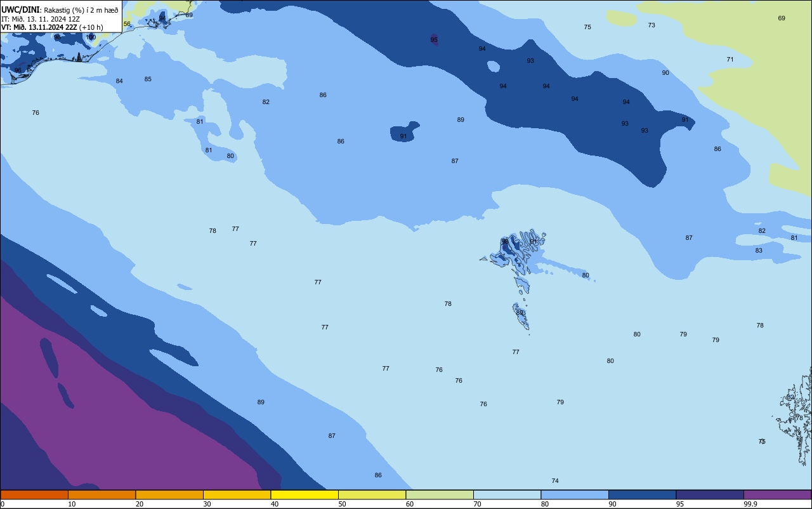The height and width of the screenshot is (509, 812).
Task: Click the map value 71
Action: pos(730,60)
